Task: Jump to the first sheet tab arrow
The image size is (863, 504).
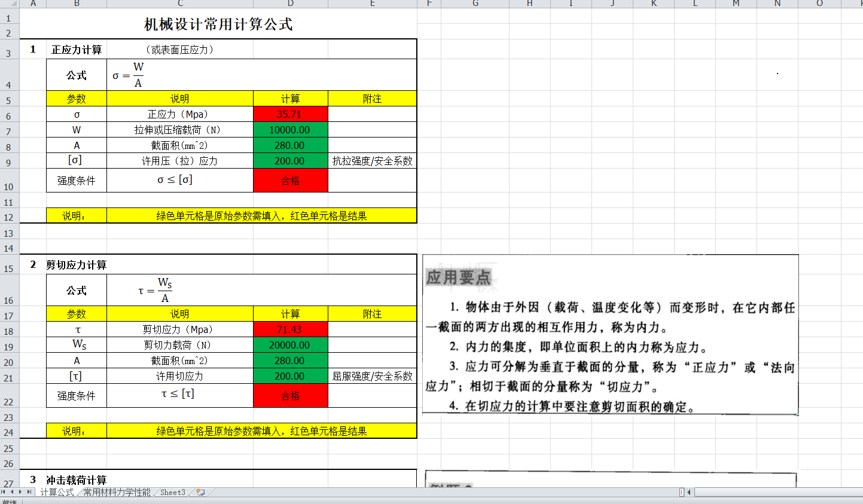Action: [x=4, y=492]
